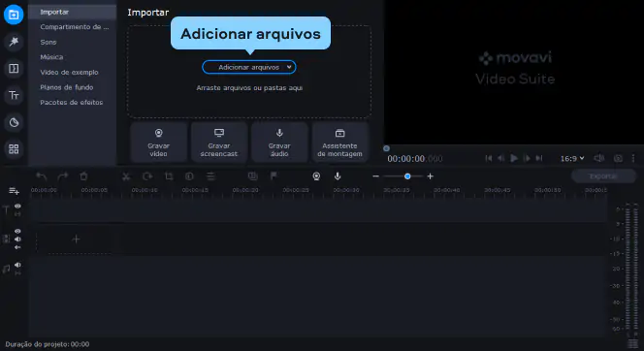Toggle visibility of the title track
Viewport: 644px width, 351px height.
[x=17, y=207]
